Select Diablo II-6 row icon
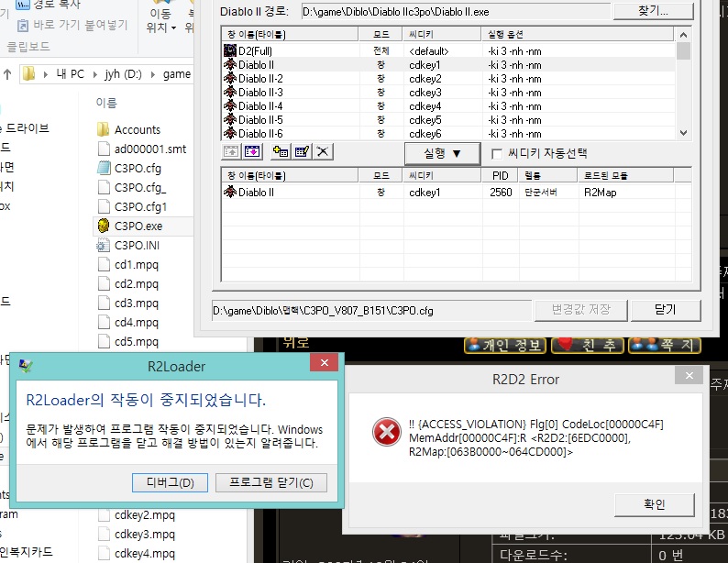 point(230,133)
